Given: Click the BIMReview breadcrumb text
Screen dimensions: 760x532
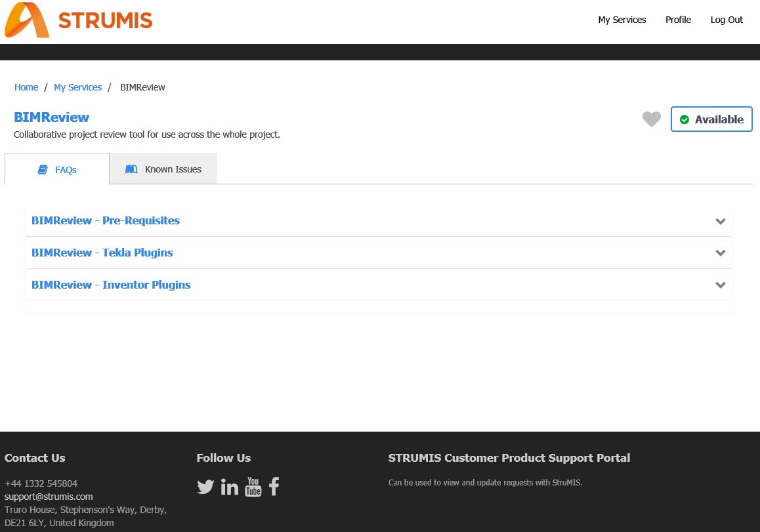Looking at the screenshot, I should (142, 87).
